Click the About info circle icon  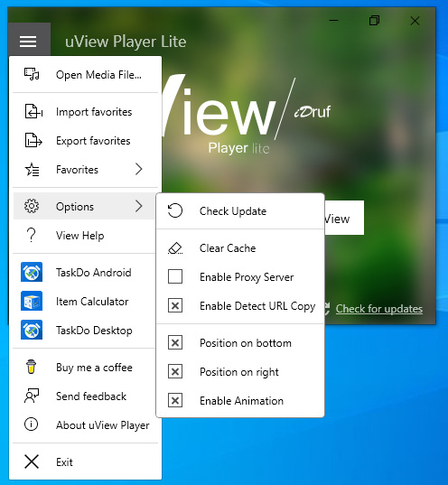32,424
